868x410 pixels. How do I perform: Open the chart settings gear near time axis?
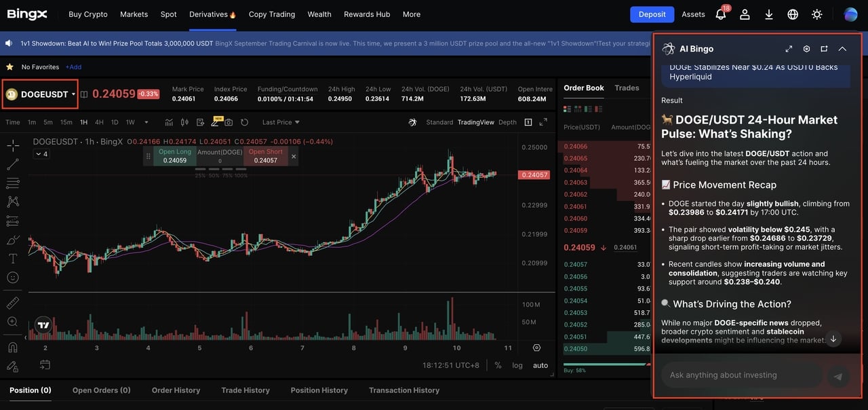[537, 348]
